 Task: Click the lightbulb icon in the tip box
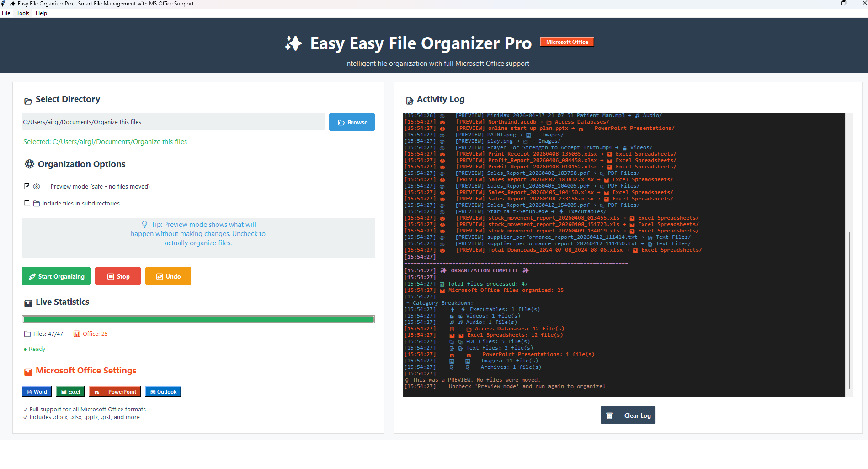click(x=144, y=225)
